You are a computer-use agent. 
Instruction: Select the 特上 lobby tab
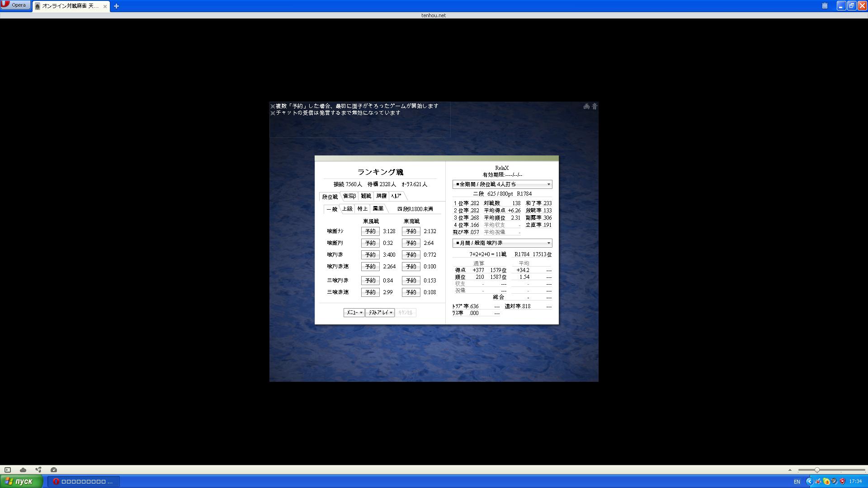363,209
